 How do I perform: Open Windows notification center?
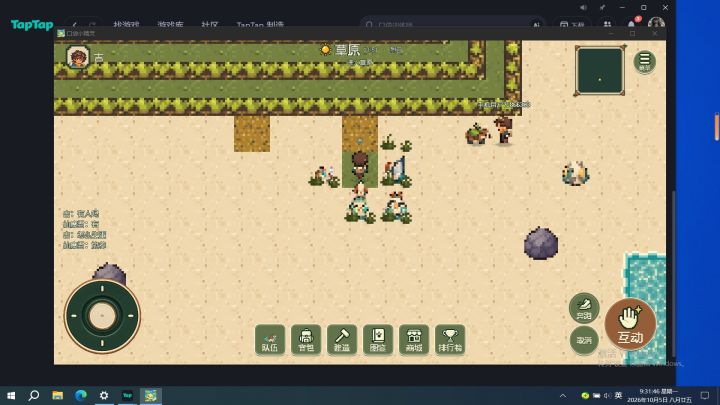click(705, 395)
